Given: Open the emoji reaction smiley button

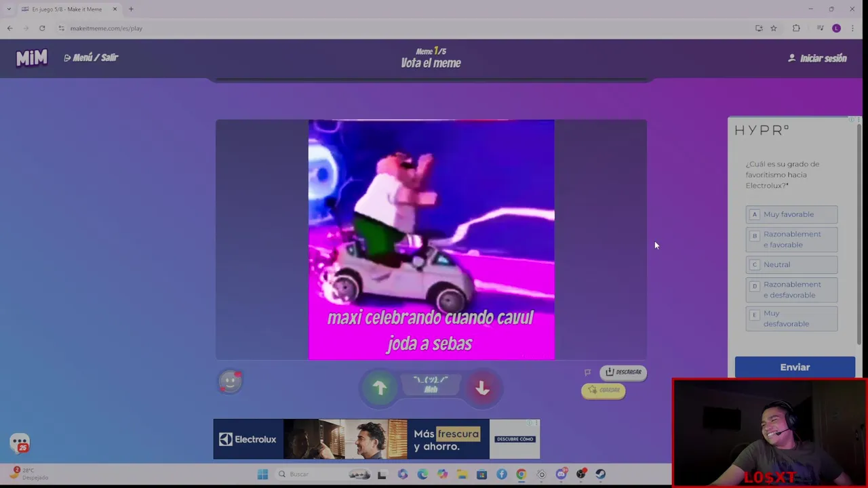Looking at the screenshot, I should (230, 382).
